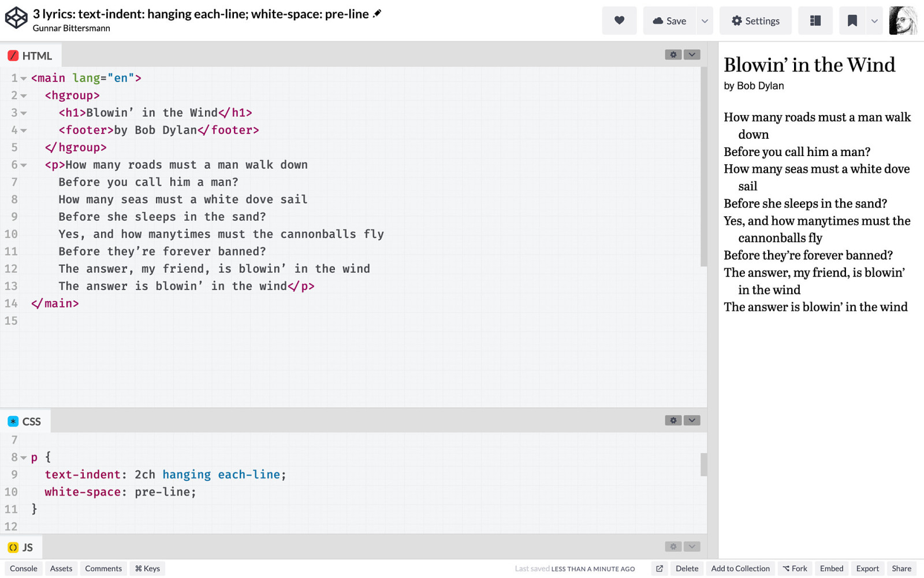The height and width of the screenshot is (578, 924).
Task: Click author name Gunnar Bittersmann
Action: 71,28
